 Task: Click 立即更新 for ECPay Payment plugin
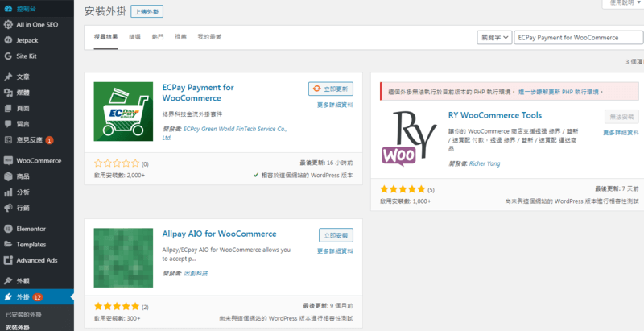pyautogui.click(x=330, y=89)
